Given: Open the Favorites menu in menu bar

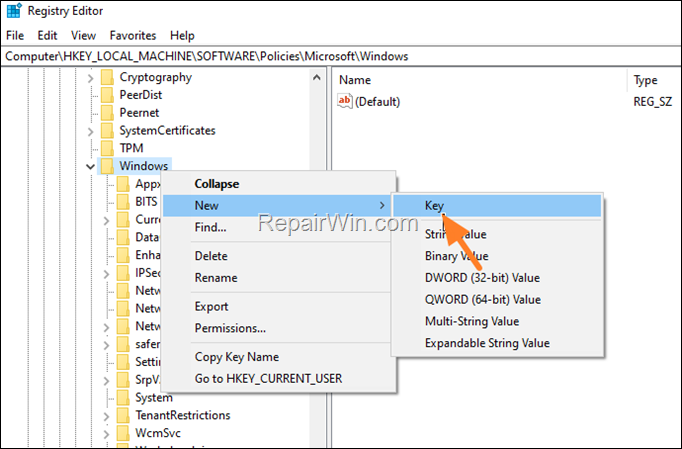Looking at the screenshot, I should [x=133, y=35].
